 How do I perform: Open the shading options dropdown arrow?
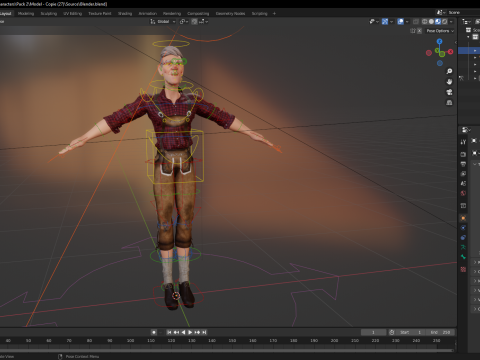(x=451, y=22)
